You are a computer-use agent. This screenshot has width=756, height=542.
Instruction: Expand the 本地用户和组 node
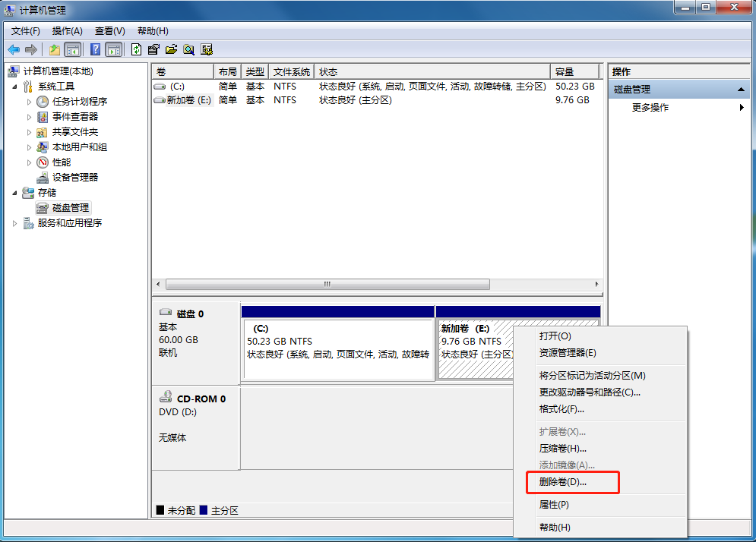click(x=29, y=147)
